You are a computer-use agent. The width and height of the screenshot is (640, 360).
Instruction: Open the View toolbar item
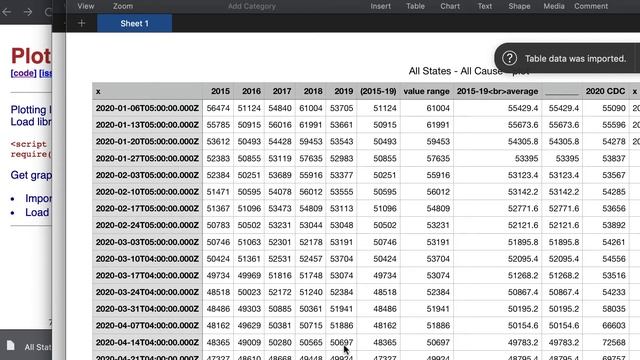pyautogui.click(x=86, y=6)
